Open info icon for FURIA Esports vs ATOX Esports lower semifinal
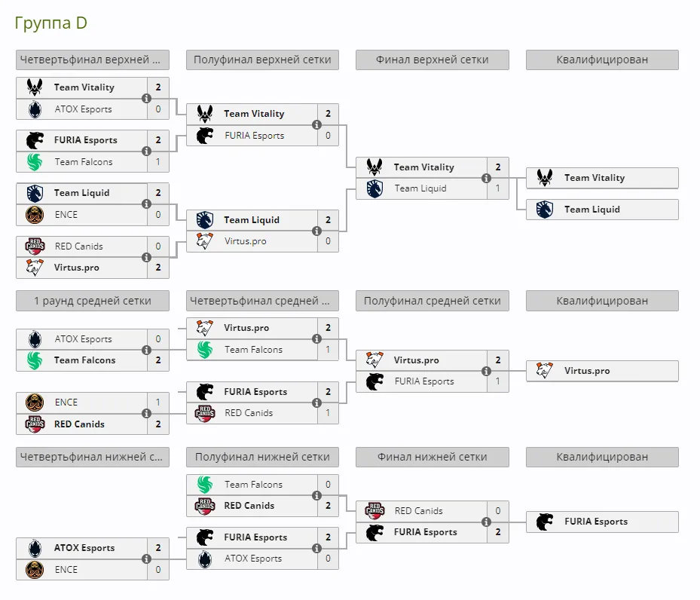This screenshot has height=600, width=700. 316,548
